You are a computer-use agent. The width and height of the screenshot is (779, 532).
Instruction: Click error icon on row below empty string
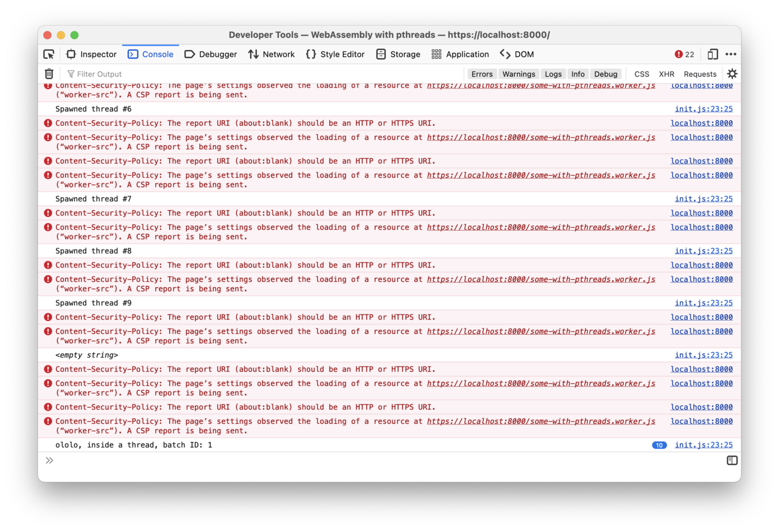click(48, 369)
